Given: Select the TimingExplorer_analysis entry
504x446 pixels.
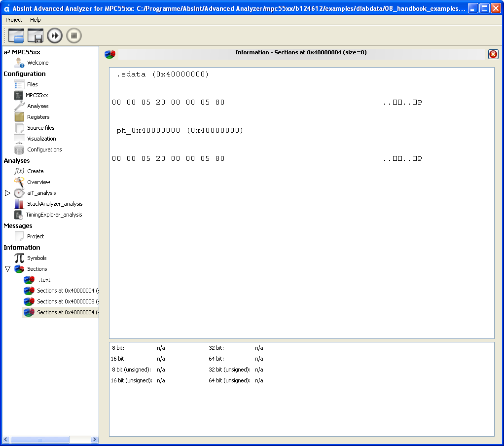Looking at the screenshot, I should [x=54, y=215].
